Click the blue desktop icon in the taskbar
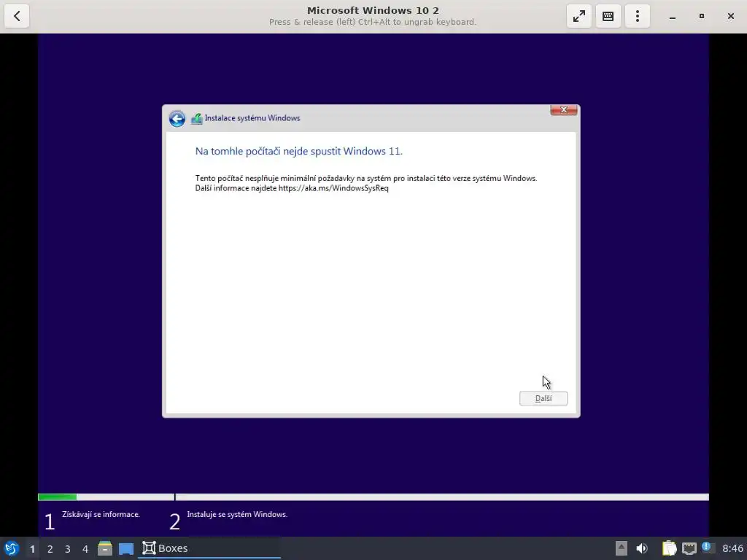This screenshot has width=747, height=560. tap(125, 548)
